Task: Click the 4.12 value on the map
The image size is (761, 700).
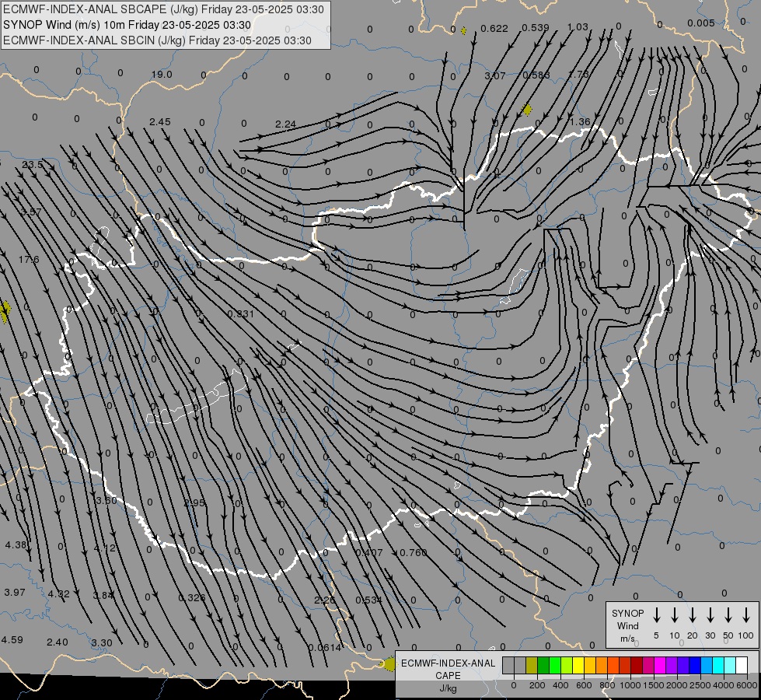Action: pyautogui.click(x=104, y=548)
